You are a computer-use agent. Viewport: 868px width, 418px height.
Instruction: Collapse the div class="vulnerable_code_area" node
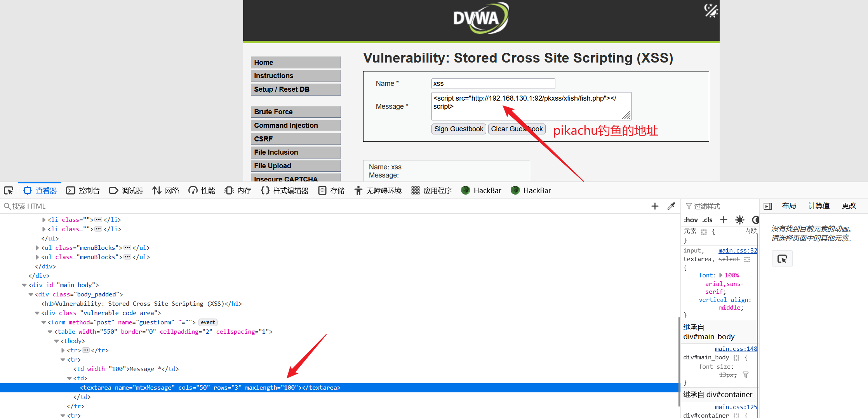pos(37,313)
